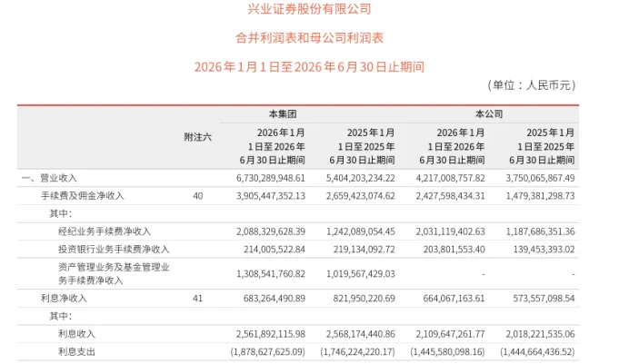Click the value 1,019,567,429.03
This screenshot has height=364, width=629.
(x=361, y=274)
